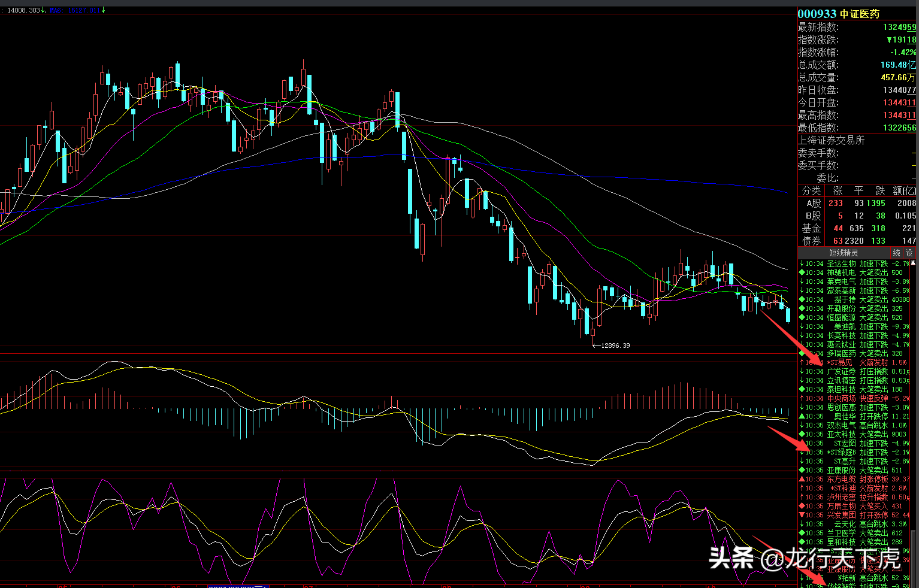Open the 设 settings button in 短线精灵 header

pos(909,253)
